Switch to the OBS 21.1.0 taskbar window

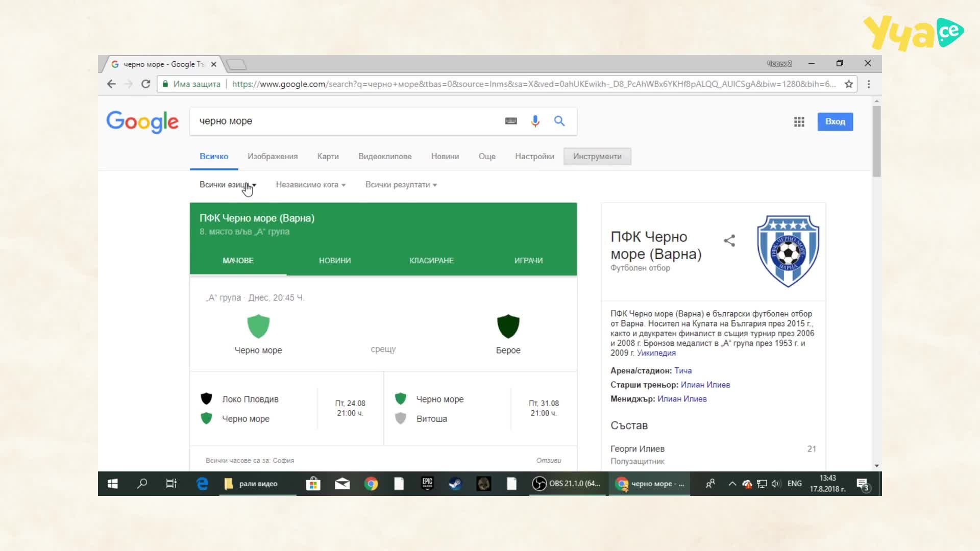pyautogui.click(x=567, y=484)
